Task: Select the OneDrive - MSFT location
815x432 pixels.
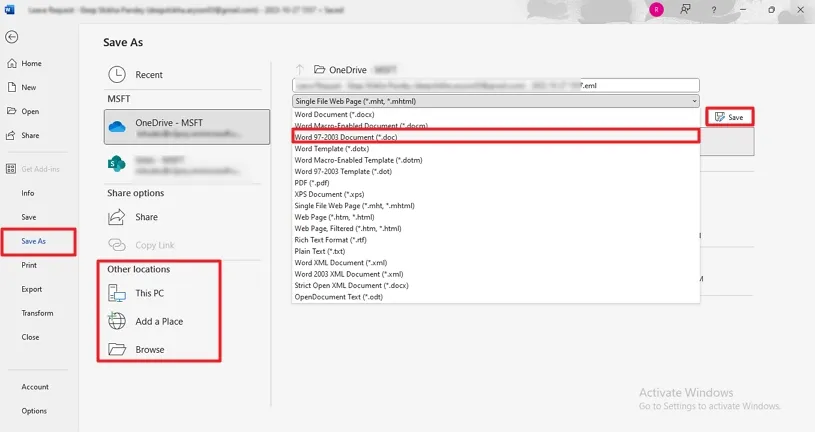Action: [187, 127]
